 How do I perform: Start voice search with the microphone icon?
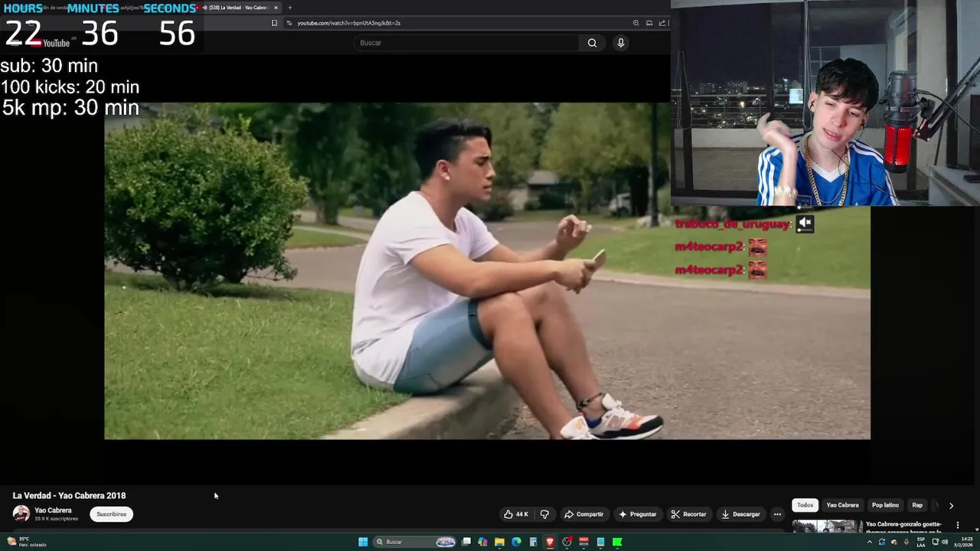(x=621, y=43)
